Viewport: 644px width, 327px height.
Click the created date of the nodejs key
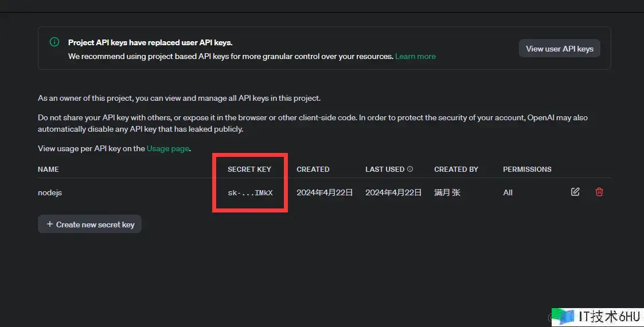325,192
